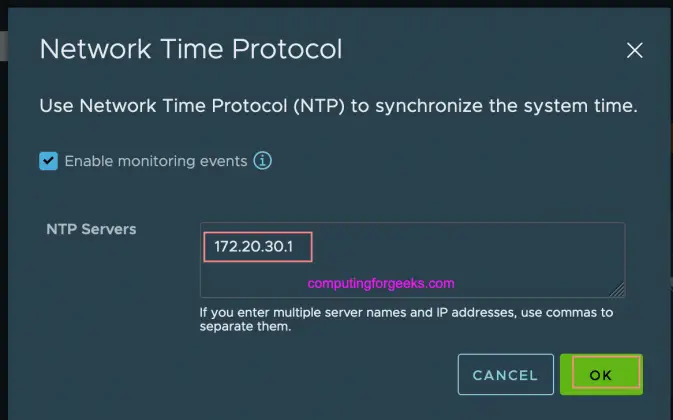The image size is (673, 420).
Task: Click the Enable monitoring events label
Action: pos(155,161)
